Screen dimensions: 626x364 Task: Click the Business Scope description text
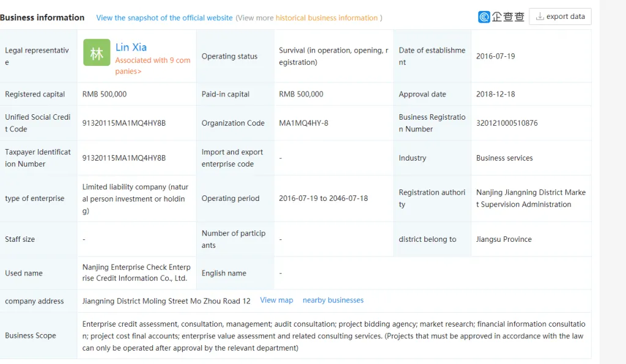point(334,336)
